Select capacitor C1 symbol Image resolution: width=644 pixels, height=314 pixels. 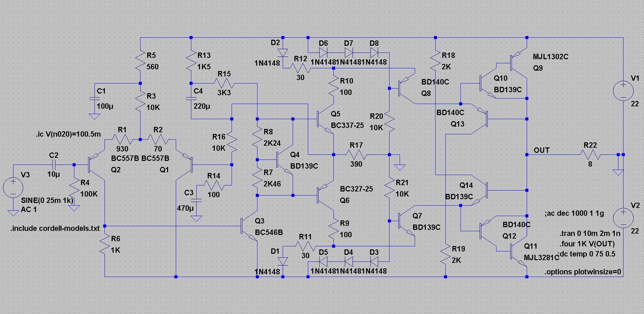click(94, 99)
